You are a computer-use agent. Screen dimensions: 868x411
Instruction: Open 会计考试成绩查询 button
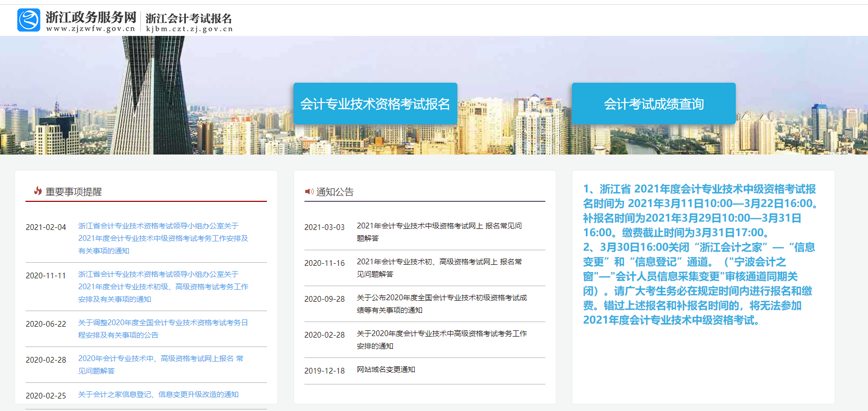click(x=654, y=104)
